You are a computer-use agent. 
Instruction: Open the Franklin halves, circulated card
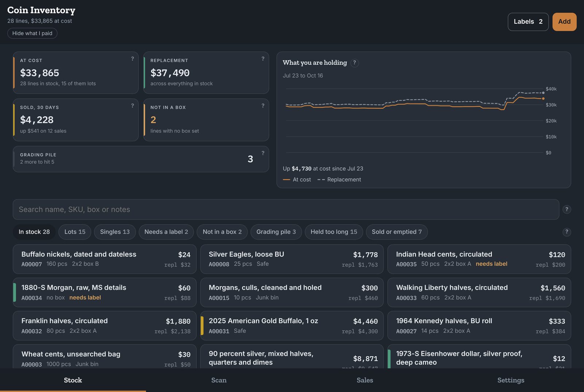pyautogui.click(x=104, y=326)
